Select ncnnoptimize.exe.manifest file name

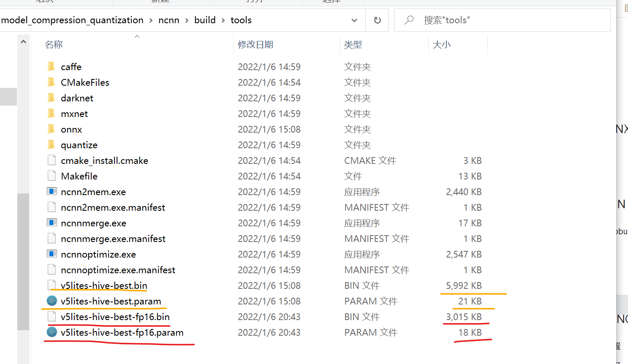(x=118, y=270)
